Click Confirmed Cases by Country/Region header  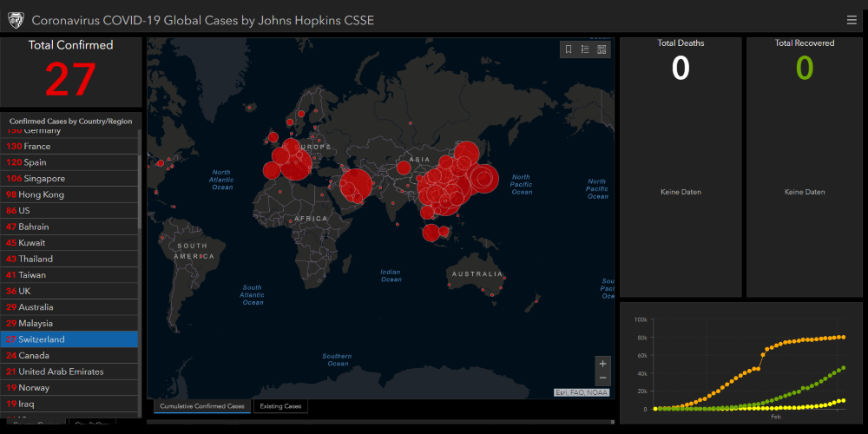tap(71, 122)
